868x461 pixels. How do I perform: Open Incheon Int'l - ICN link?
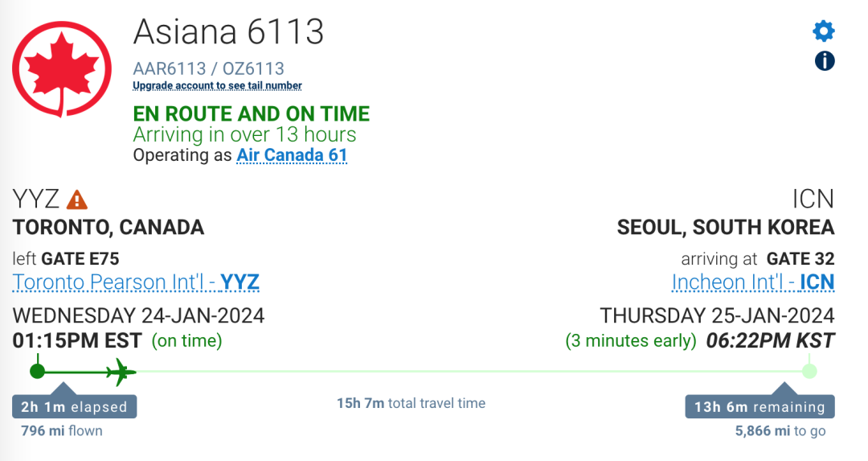point(753,282)
